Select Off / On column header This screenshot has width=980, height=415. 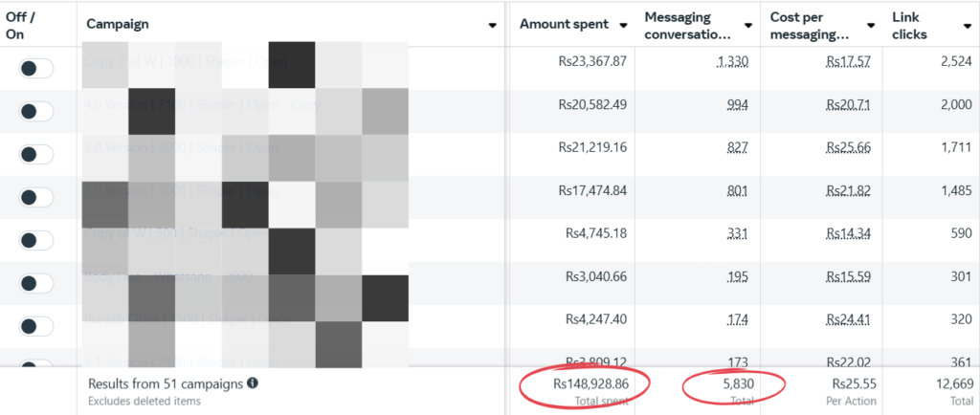(21, 26)
